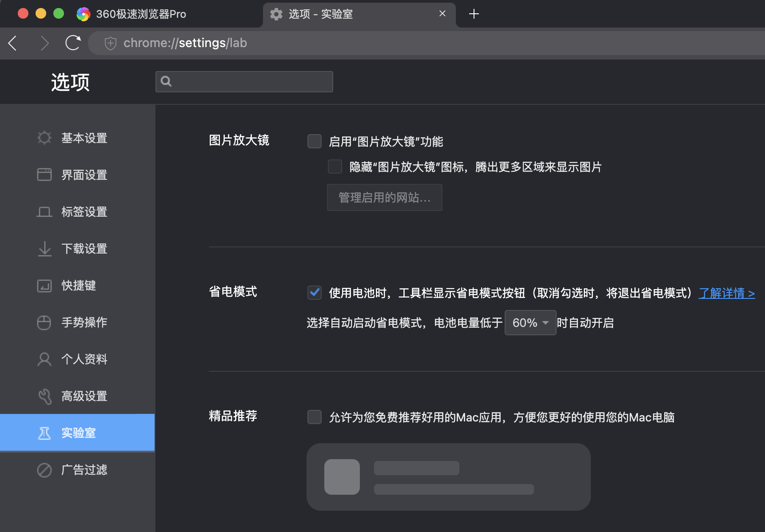
Task: Click the settings search box
Action: click(x=244, y=82)
